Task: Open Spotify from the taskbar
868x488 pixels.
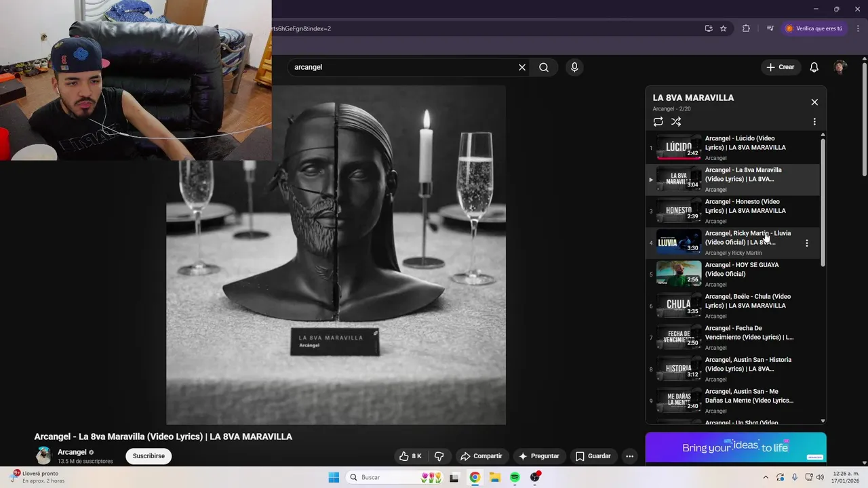Action: click(515, 478)
